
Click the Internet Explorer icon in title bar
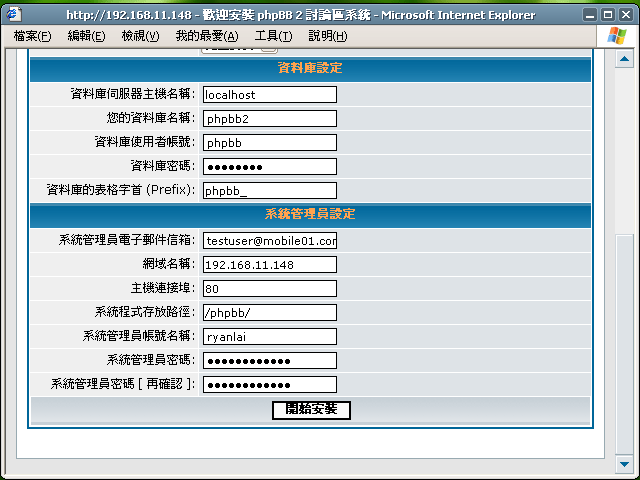pos(13,14)
